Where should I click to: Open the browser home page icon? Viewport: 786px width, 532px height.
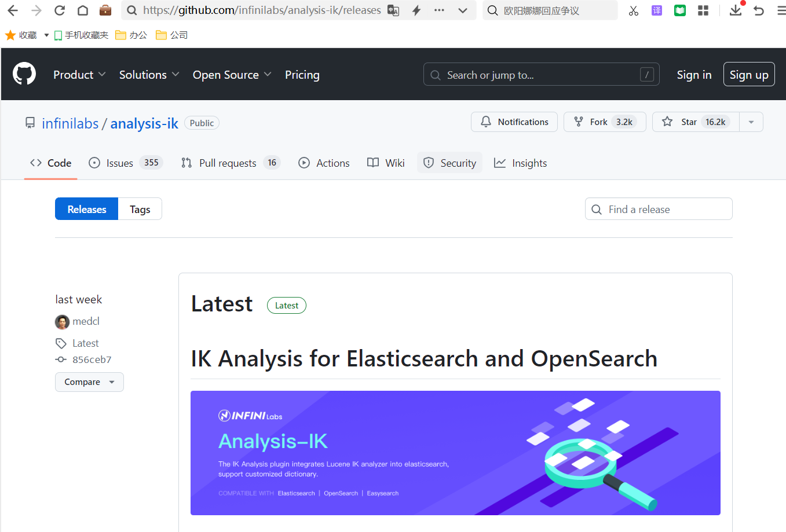pos(83,10)
